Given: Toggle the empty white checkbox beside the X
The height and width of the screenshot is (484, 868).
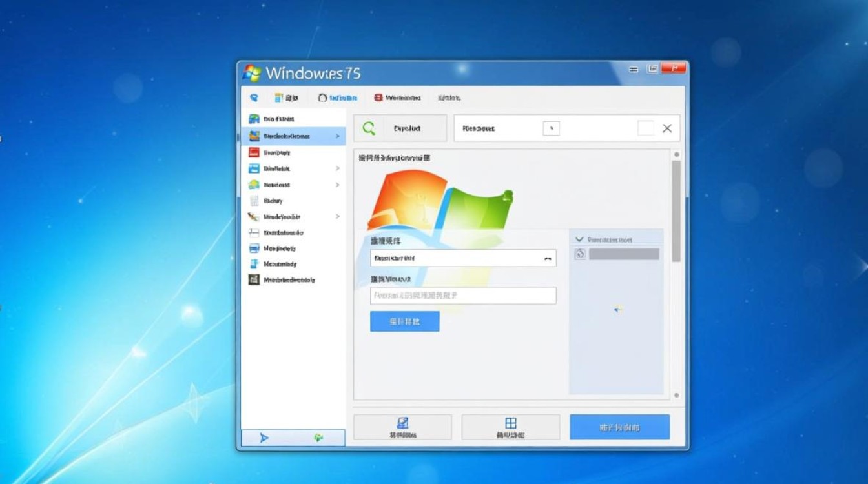Looking at the screenshot, I should [645, 128].
